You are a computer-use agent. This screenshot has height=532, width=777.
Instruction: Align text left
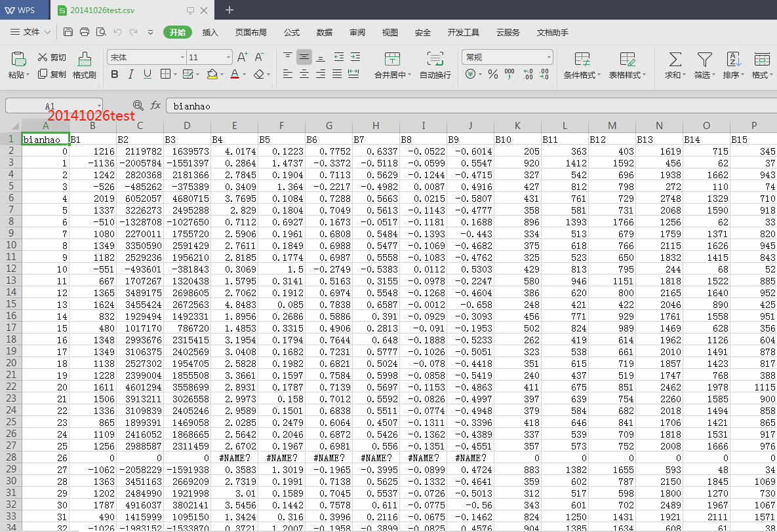click(287, 74)
